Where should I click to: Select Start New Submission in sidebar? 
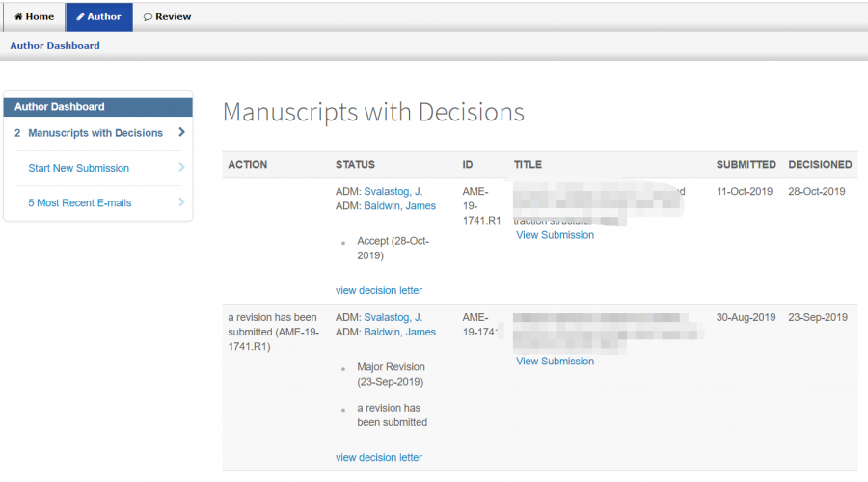[78, 168]
